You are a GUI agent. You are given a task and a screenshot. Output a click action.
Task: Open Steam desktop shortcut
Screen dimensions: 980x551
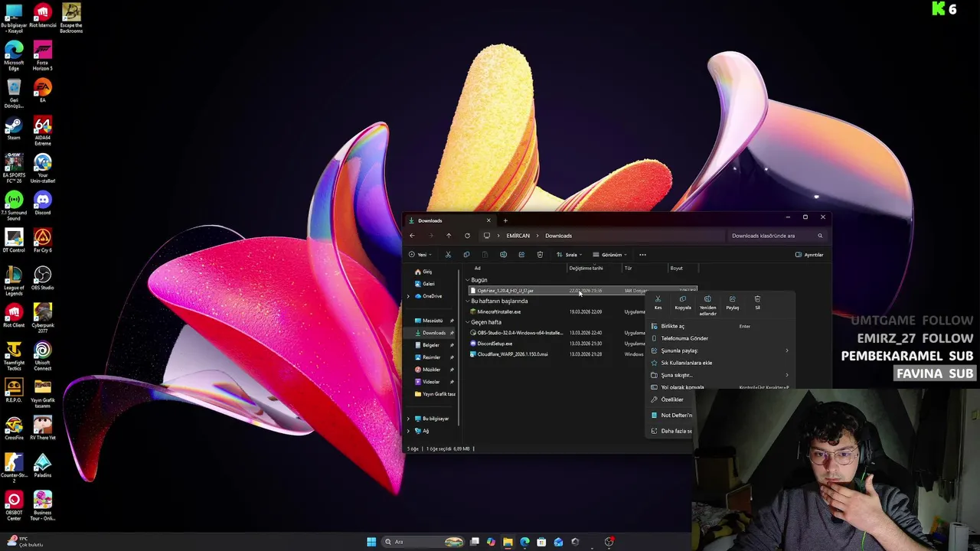click(x=14, y=127)
